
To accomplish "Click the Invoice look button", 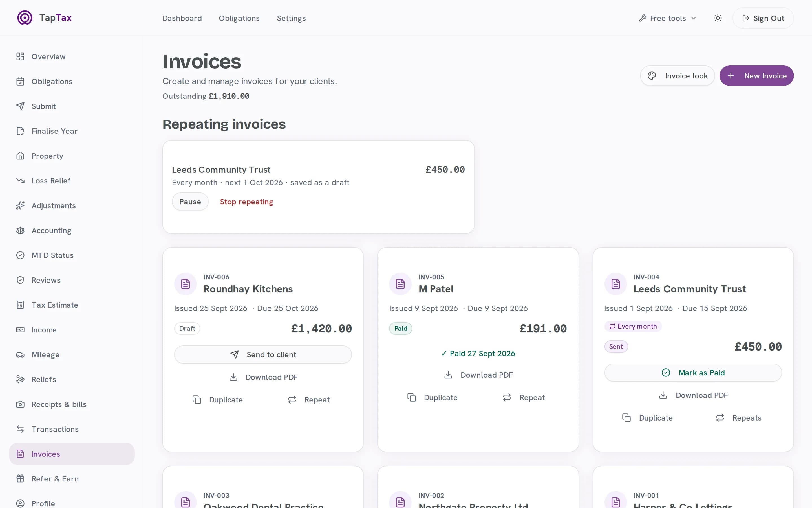I will 677,76.
